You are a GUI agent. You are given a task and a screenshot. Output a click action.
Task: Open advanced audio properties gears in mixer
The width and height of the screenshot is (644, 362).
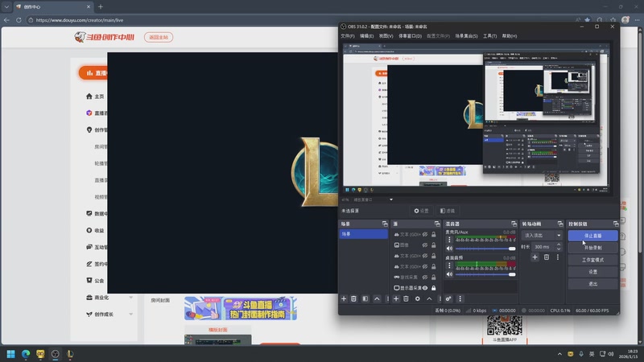tap(448, 298)
